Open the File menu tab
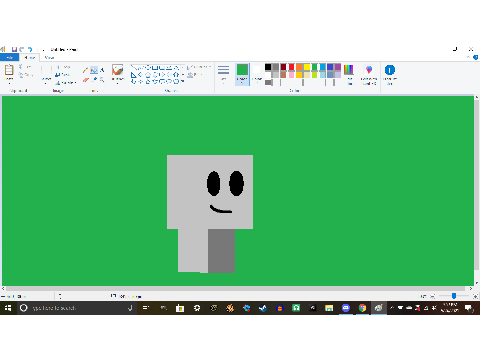 (10, 58)
